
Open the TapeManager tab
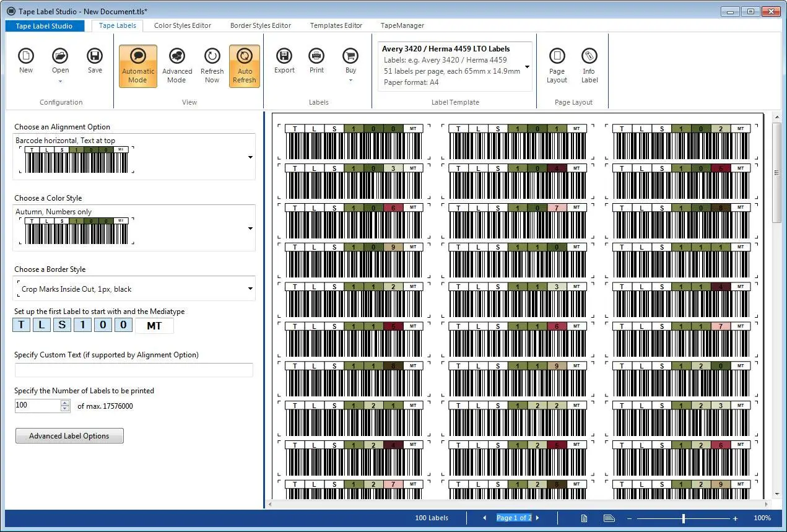point(402,25)
